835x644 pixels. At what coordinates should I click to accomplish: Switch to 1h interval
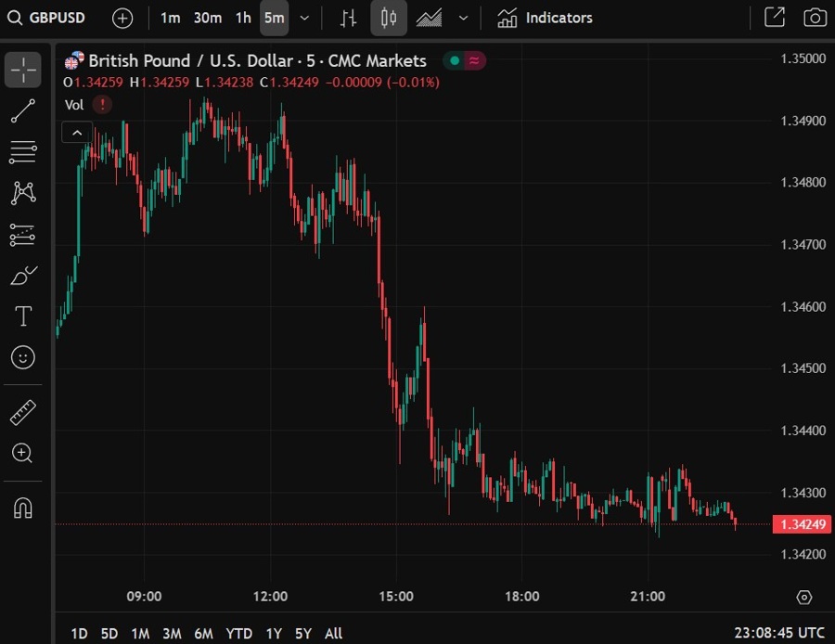tap(243, 19)
